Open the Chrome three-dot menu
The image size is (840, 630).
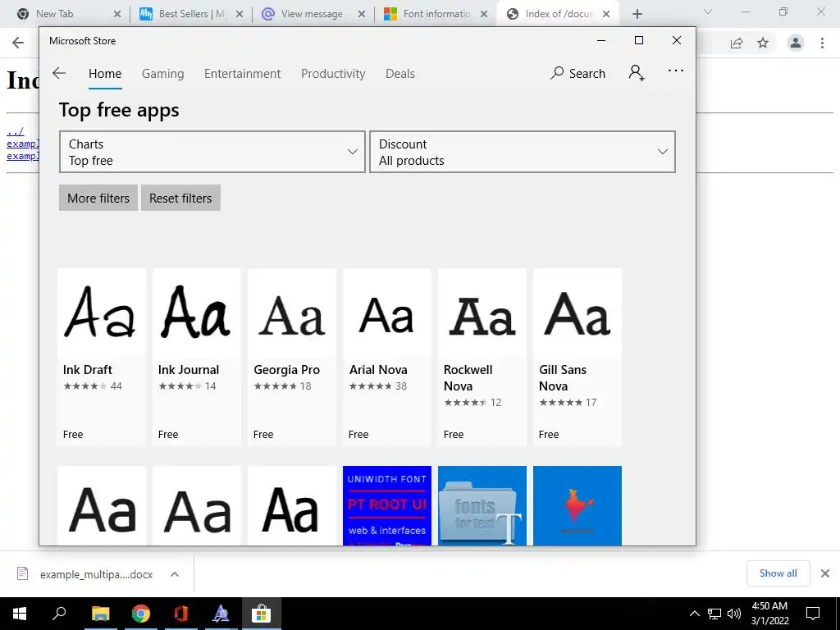pyautogui.click(x=822, y=43)
